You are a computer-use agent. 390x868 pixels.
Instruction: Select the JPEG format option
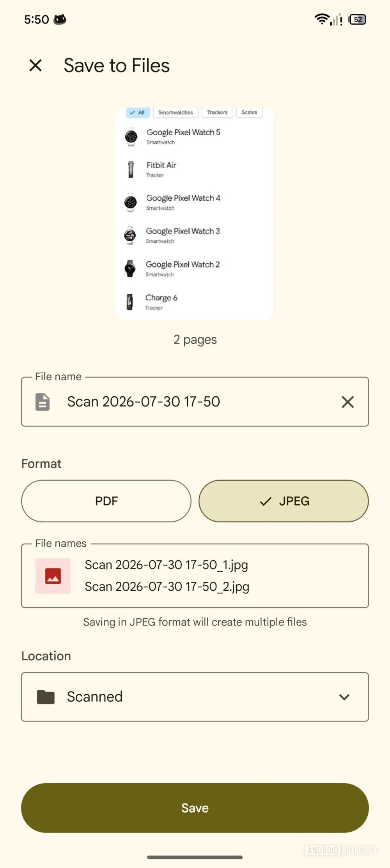[284, 501]
